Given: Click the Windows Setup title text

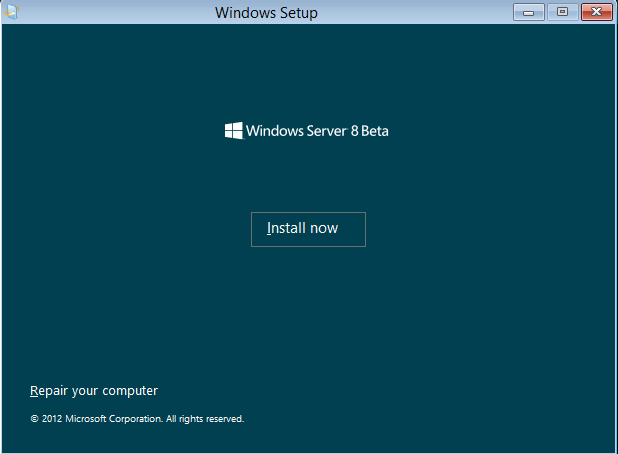Looking at the screenshot, I should 266,13.
